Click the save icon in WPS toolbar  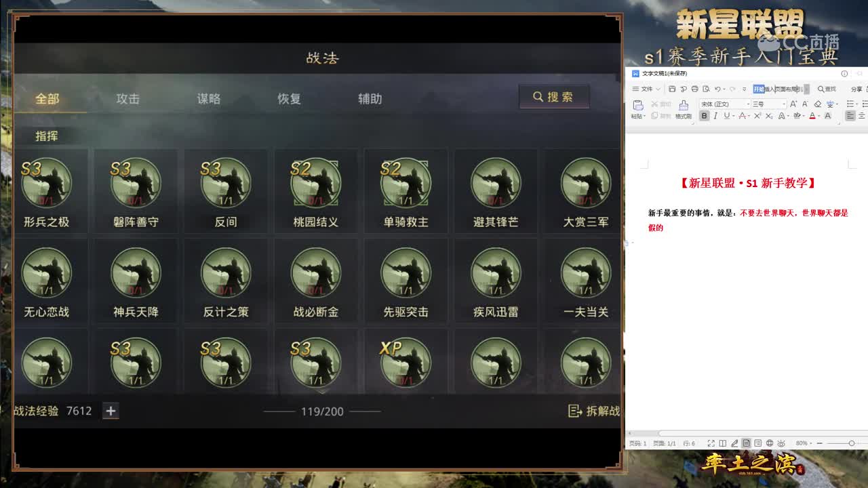point(672,89)
